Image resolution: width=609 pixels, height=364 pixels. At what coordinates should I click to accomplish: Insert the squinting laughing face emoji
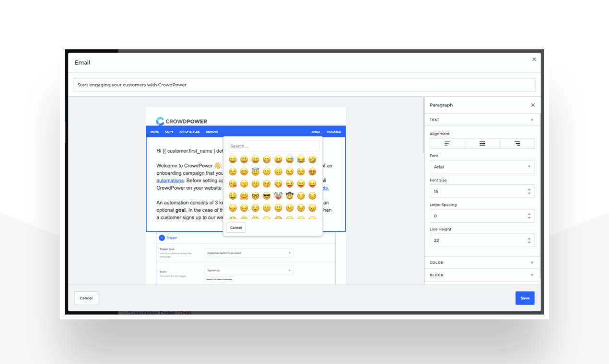tap(278, 159)
